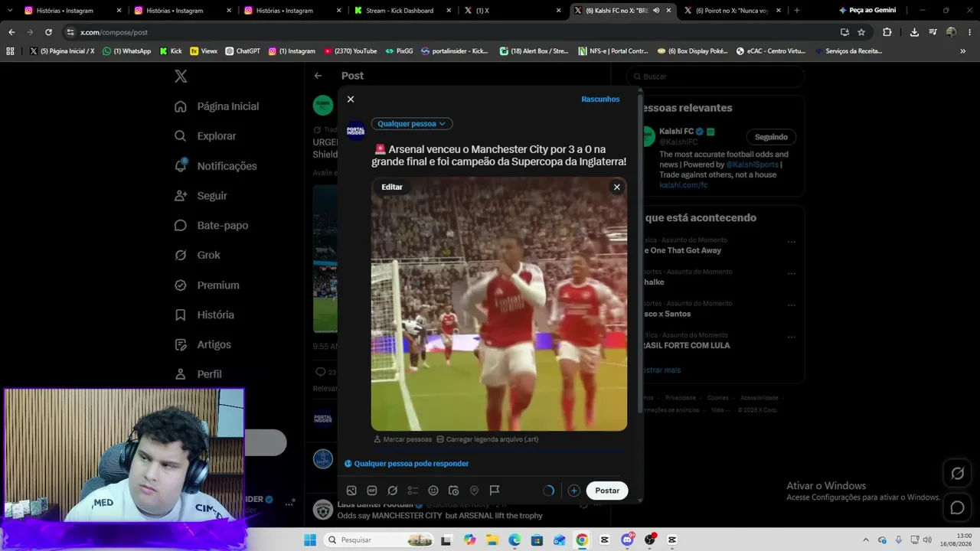Mute the Kalshi FC tab audio

(656, 11)
